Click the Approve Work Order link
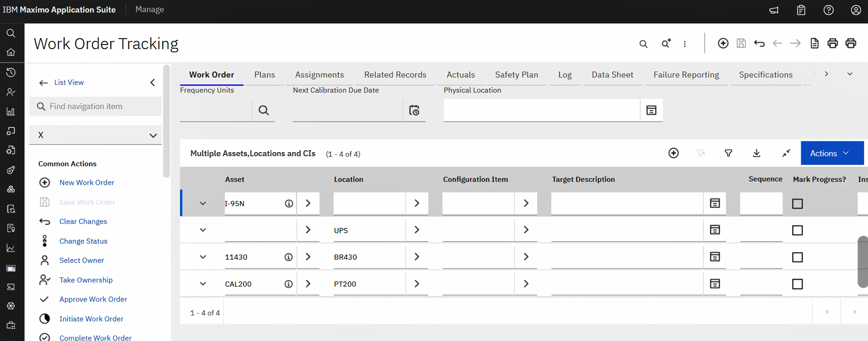This screenshot has height=341, width=868. 93,299
